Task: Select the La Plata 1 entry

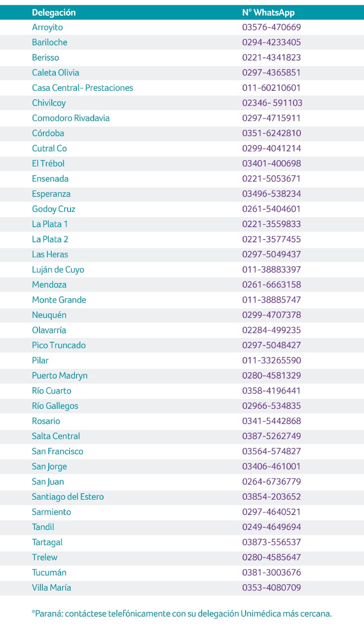Action: pos(50,224)
